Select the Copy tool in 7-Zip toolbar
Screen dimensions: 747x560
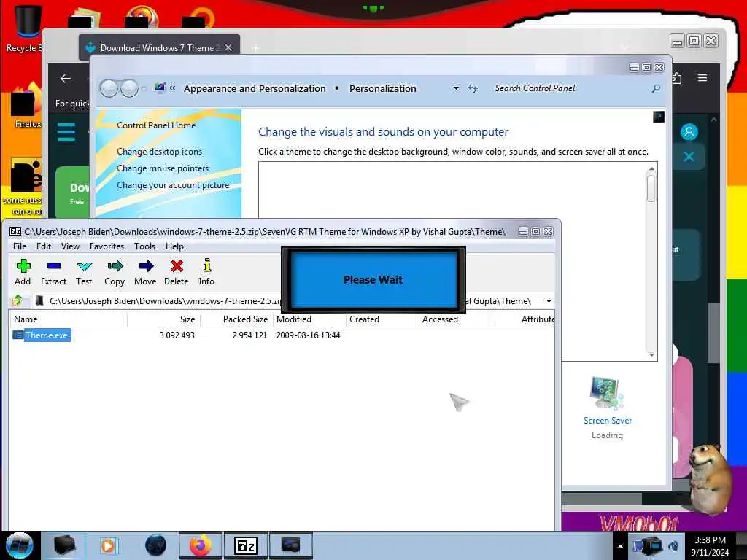[x=115, y=272]
